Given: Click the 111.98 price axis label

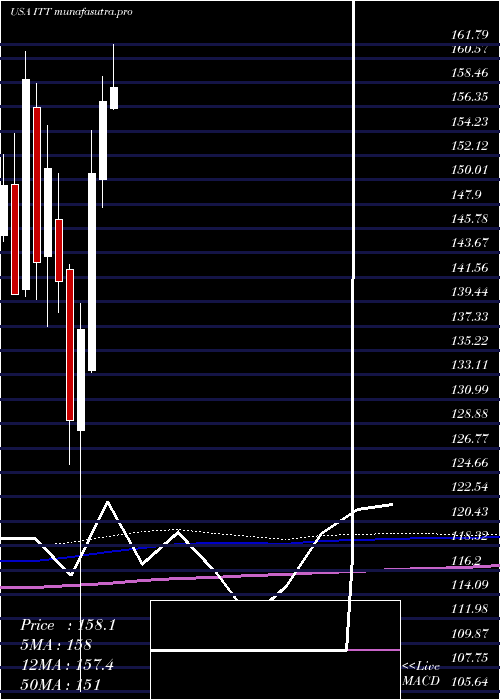Looking at the screenshot, I should pyautogui.click(x=468, y=610).
